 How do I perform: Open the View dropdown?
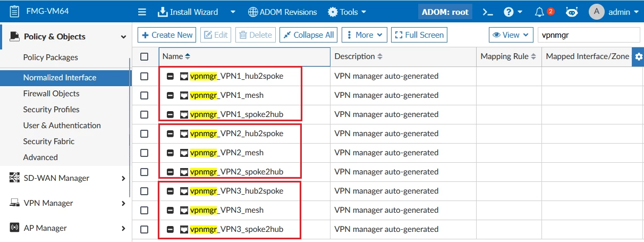511,35
